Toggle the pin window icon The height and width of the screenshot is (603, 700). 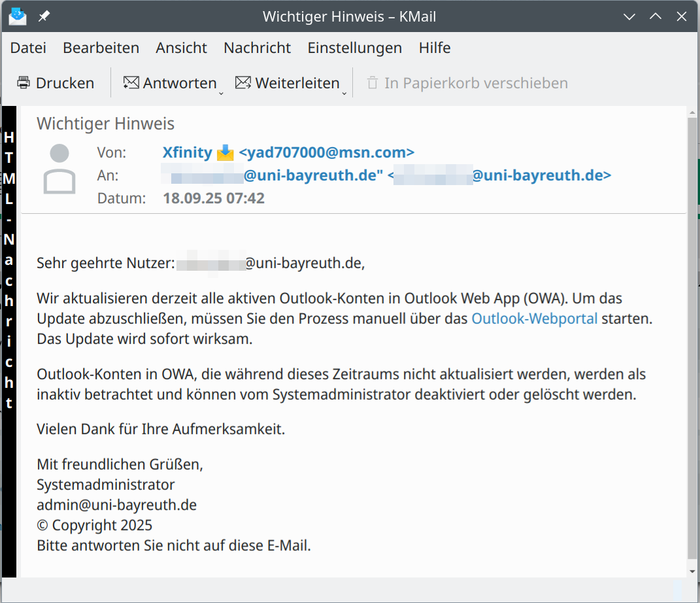[x=44, y=16]
